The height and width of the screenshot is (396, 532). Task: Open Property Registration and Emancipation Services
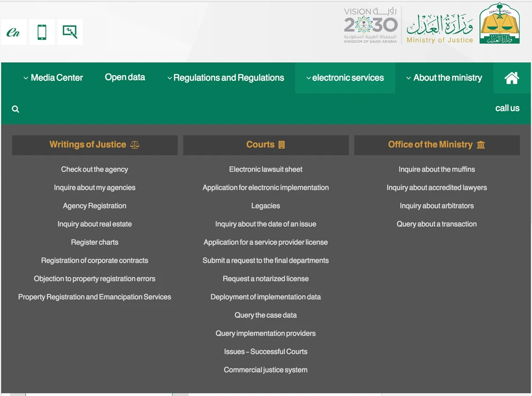click(x=95, y=297)
